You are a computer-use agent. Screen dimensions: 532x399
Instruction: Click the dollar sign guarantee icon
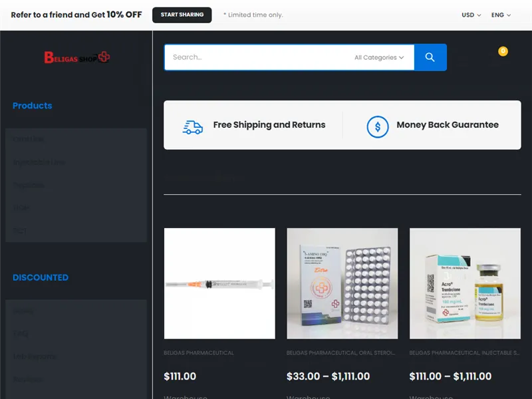(377, 127)
